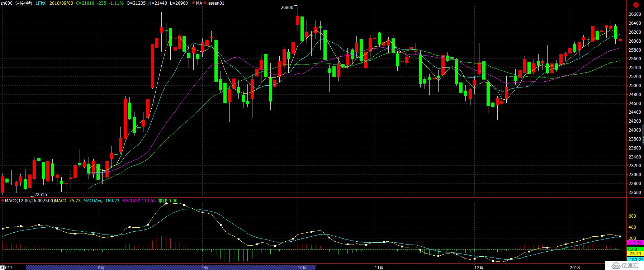Click the high value H=21440
The width and height of the screenshot is (644, 270).
coord(158,3)
